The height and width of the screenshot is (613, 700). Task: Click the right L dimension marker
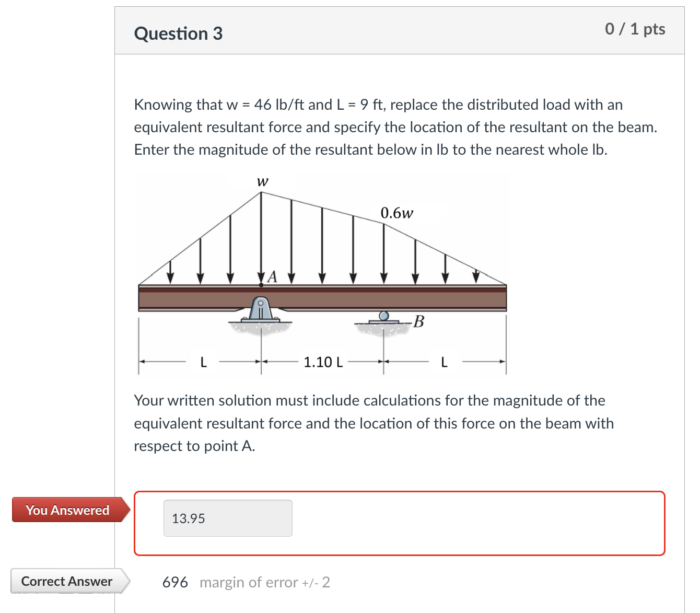pyautogui.click(x=444, y=361)
